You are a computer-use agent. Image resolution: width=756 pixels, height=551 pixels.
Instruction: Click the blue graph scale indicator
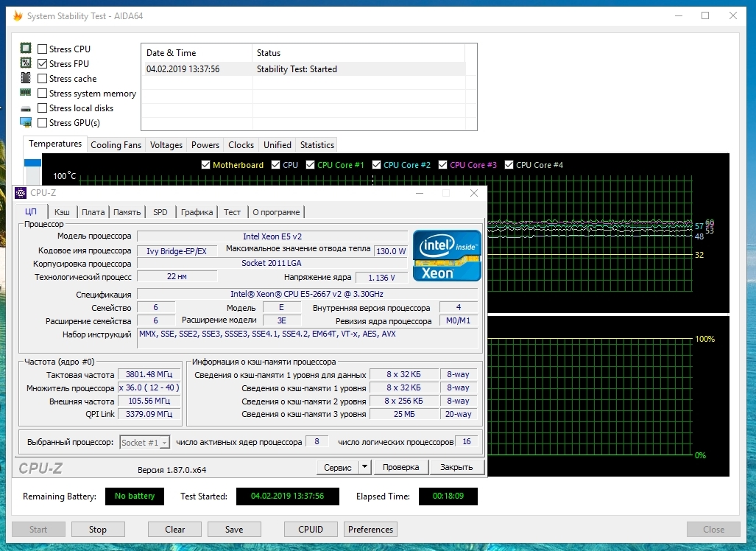33,163
